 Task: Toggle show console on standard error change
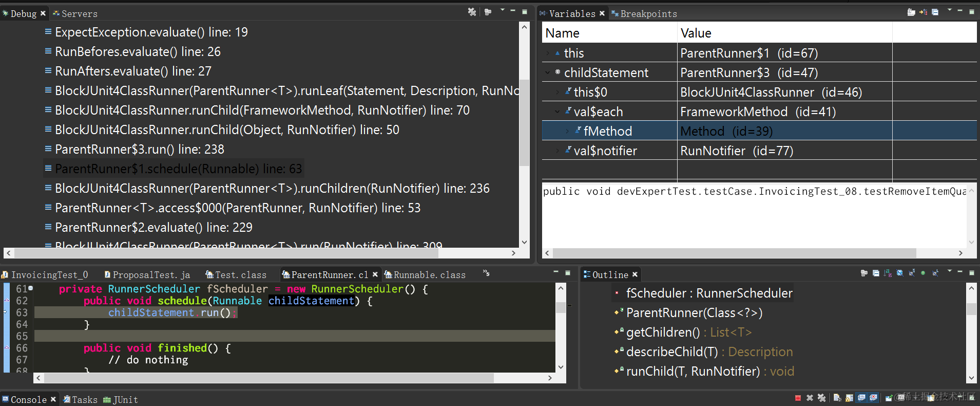(873, 398)
